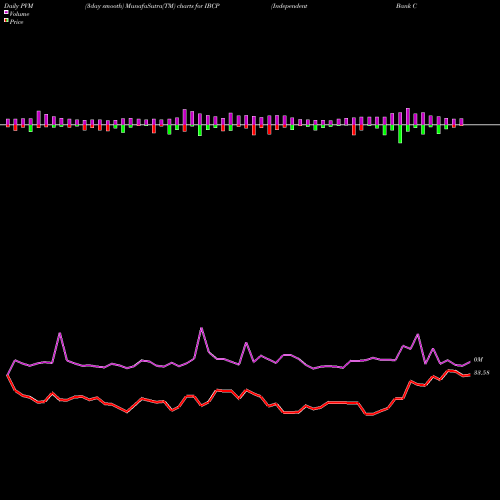Click the 0M volume value label
The image size is (500, 500).
[478, 360]
